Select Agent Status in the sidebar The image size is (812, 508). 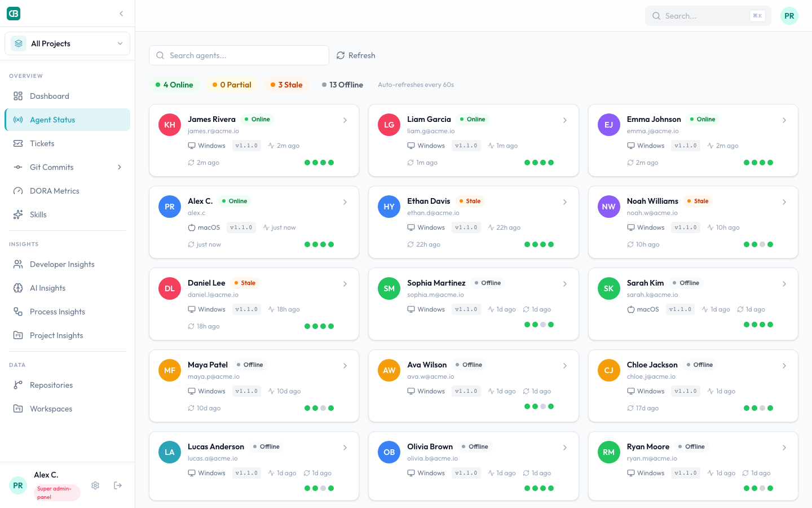(68, 120)
